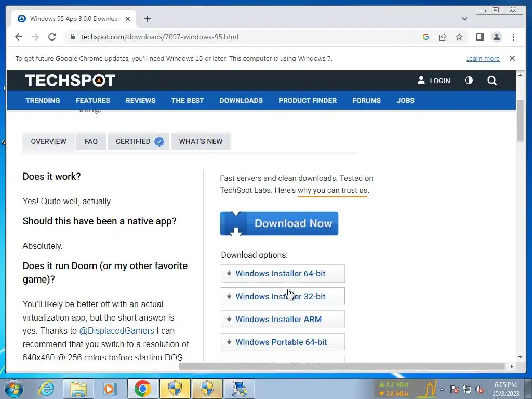Open the network tray icon
Viewport: 532px width, 399px height.
pos(467,389)
